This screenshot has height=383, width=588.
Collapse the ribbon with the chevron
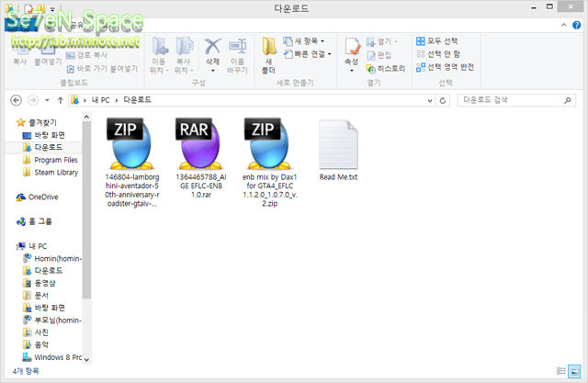563,25
